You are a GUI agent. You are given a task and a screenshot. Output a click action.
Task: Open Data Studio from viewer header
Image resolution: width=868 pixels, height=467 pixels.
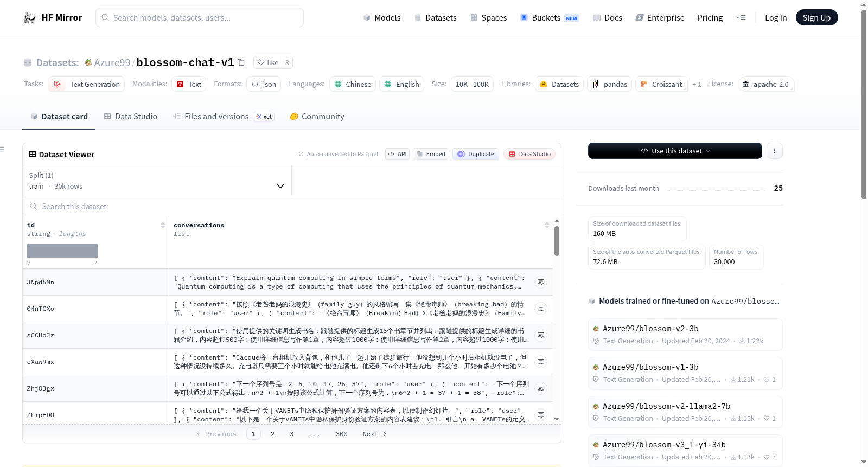pos(529,154)
